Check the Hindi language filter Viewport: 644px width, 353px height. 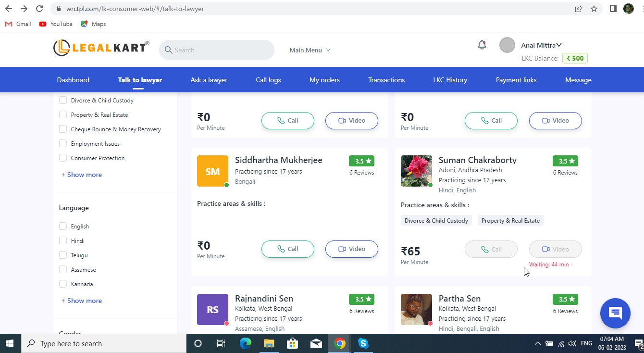63,240
